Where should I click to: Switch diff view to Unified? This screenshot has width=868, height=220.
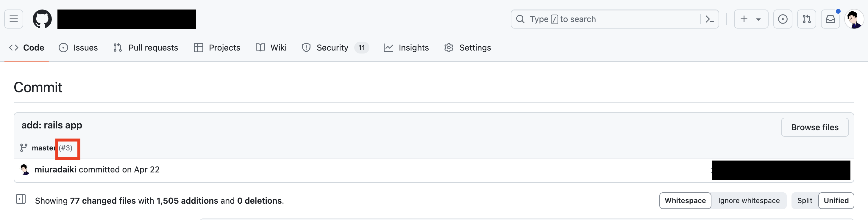(x=836, y=201)
